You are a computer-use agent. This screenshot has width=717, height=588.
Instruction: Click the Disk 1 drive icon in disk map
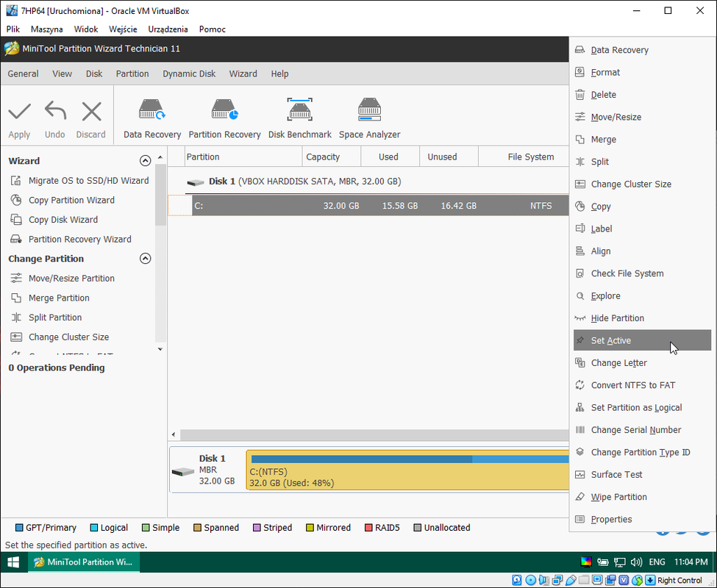[183, 471]
